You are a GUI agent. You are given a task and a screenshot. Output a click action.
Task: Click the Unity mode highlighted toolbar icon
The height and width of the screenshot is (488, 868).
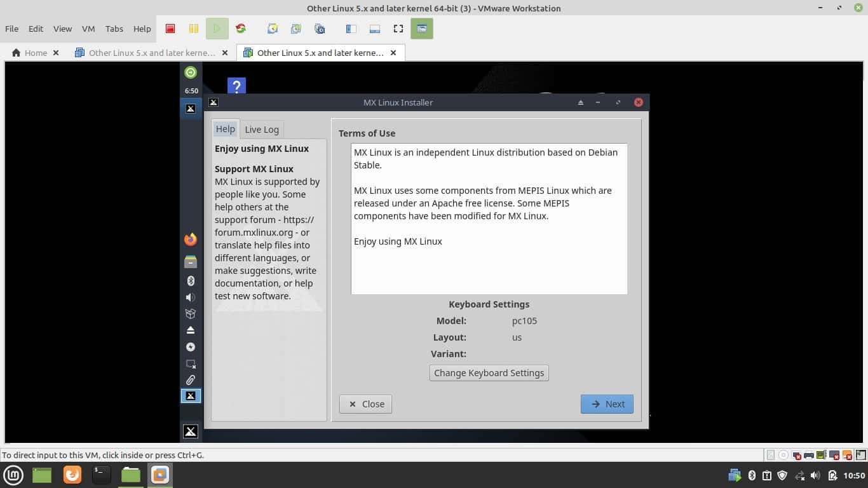[x=422, y=29]
